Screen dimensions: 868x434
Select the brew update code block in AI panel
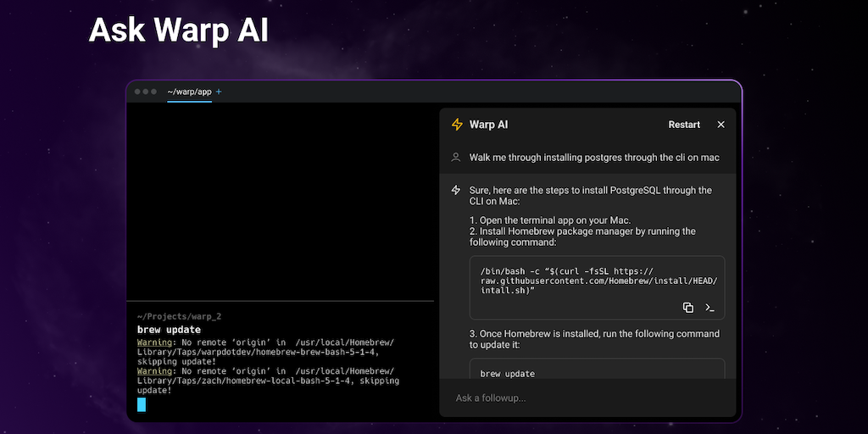(593, 372)
